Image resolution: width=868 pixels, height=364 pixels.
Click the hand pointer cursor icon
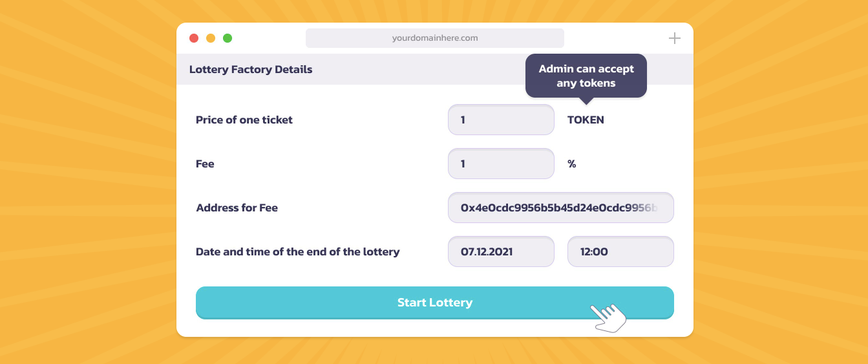609,317
